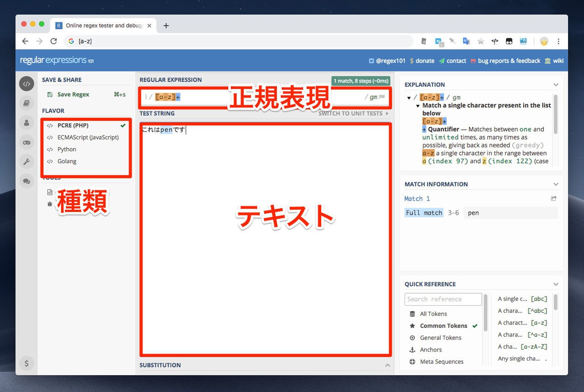Expand the Substitution panel chevron
584x392 pixels.
point(387,365)
